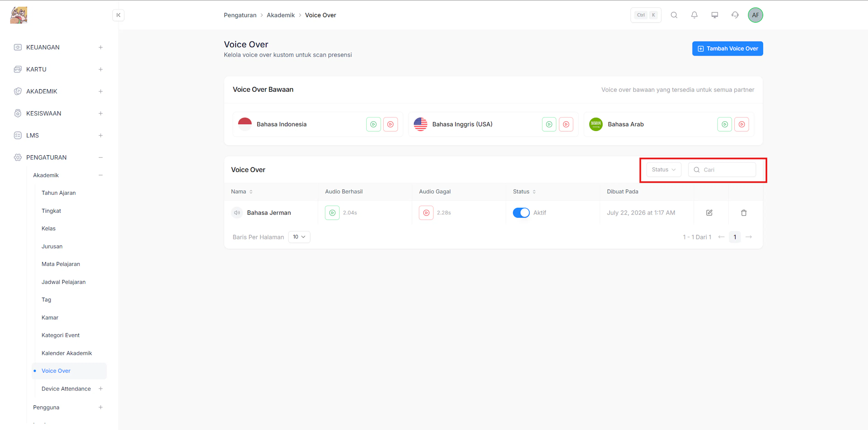Open Tingkat settings page
The width and height of the screenshot is (868, 430).
tap(51, 211)
